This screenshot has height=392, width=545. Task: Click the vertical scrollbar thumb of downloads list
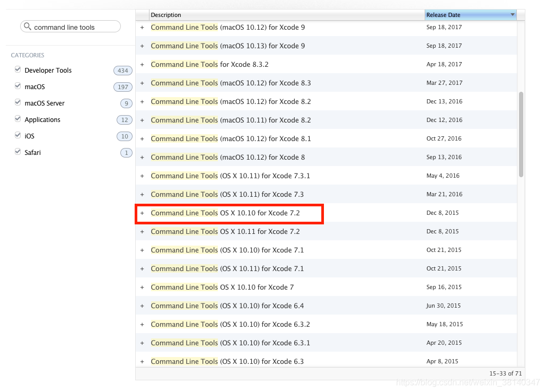tap(521, 134)
